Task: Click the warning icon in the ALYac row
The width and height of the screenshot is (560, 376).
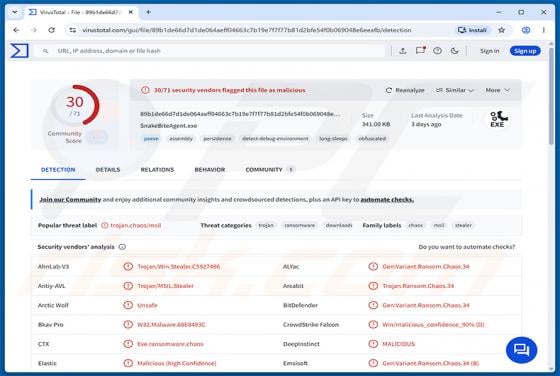Action: (373, 266)
